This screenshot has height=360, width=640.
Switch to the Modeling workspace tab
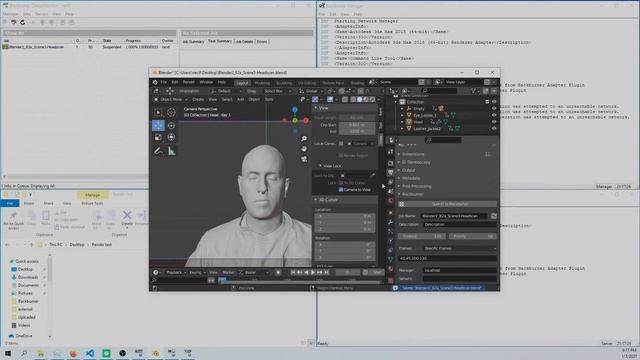click(x=262, y=83)
